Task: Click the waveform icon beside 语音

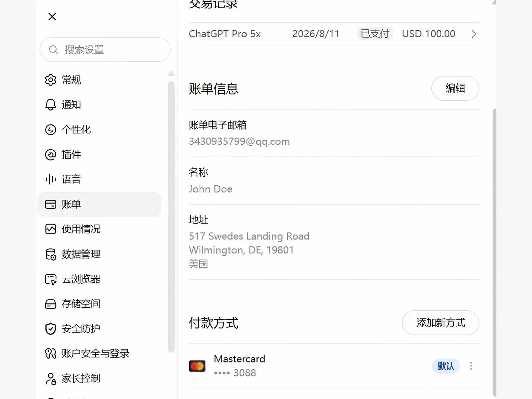Action: [51, 179]
